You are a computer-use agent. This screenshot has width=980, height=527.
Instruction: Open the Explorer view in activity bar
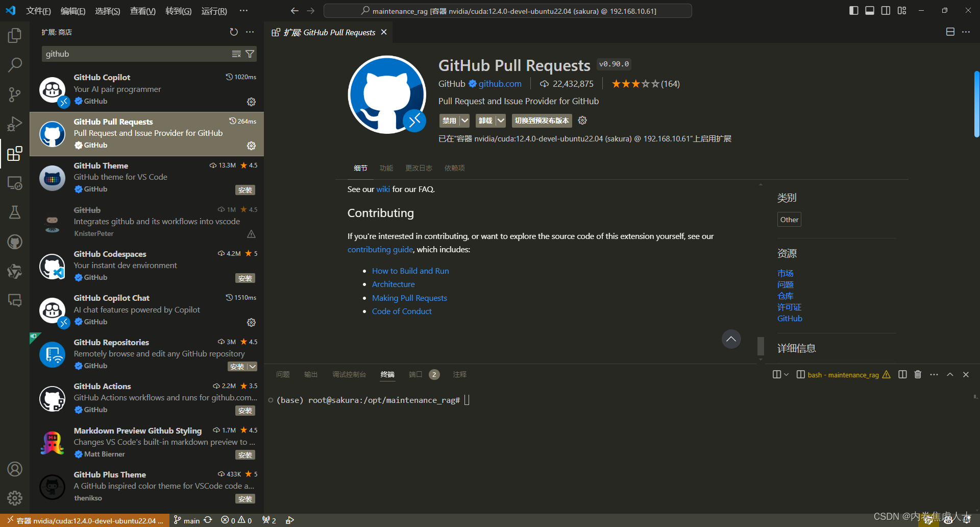15,36
